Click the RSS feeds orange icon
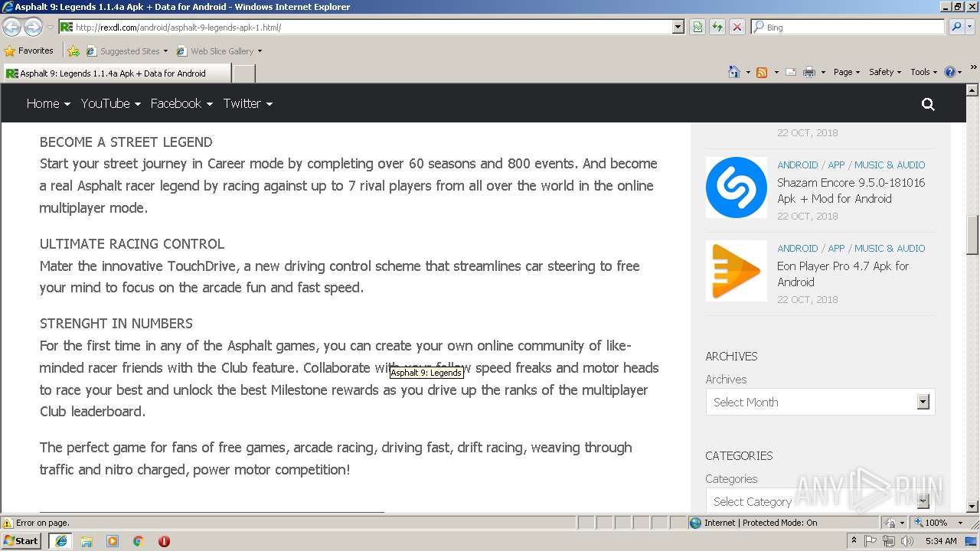 coord(762,72)
